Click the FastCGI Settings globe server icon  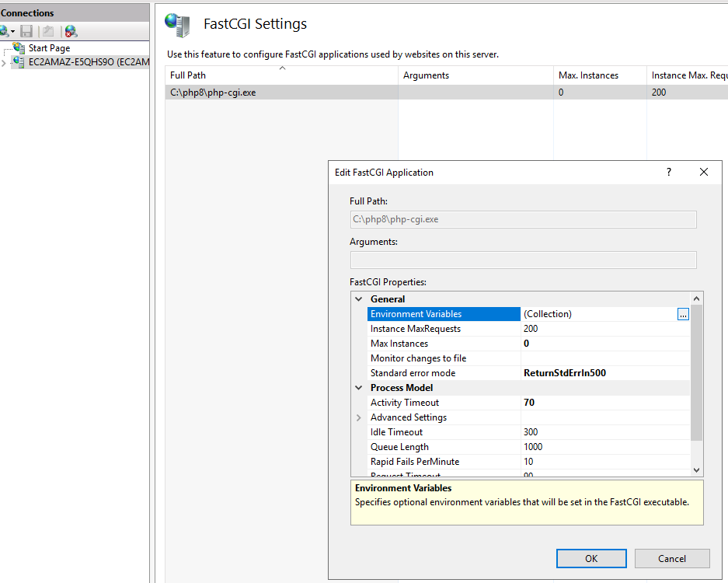pyautogui.click(x=177, y=25)
